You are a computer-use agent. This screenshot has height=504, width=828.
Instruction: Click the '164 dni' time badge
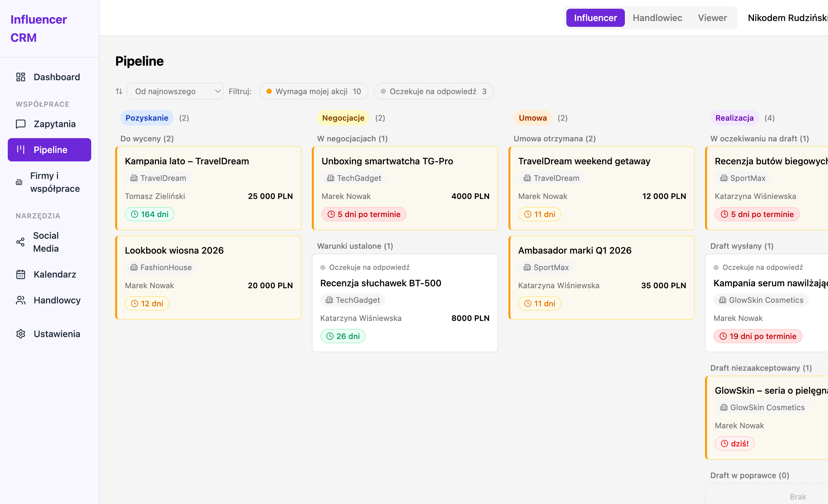click(x=149, y=214)
